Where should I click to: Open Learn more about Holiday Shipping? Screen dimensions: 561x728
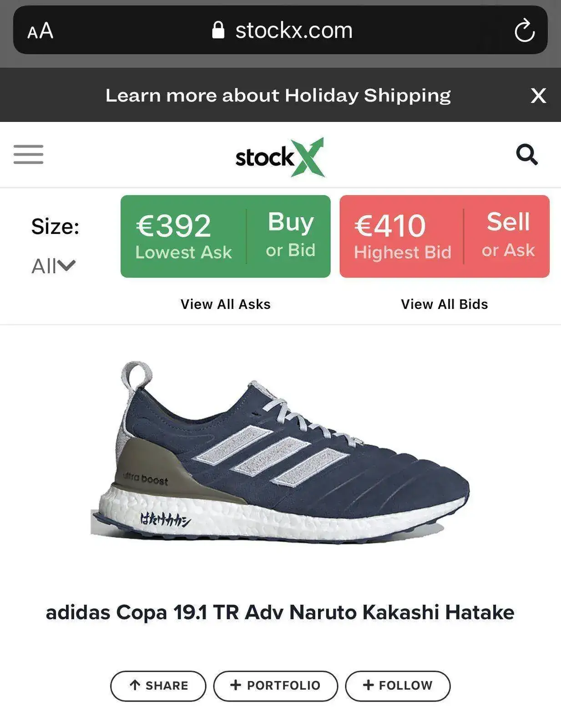pos(278,96)
